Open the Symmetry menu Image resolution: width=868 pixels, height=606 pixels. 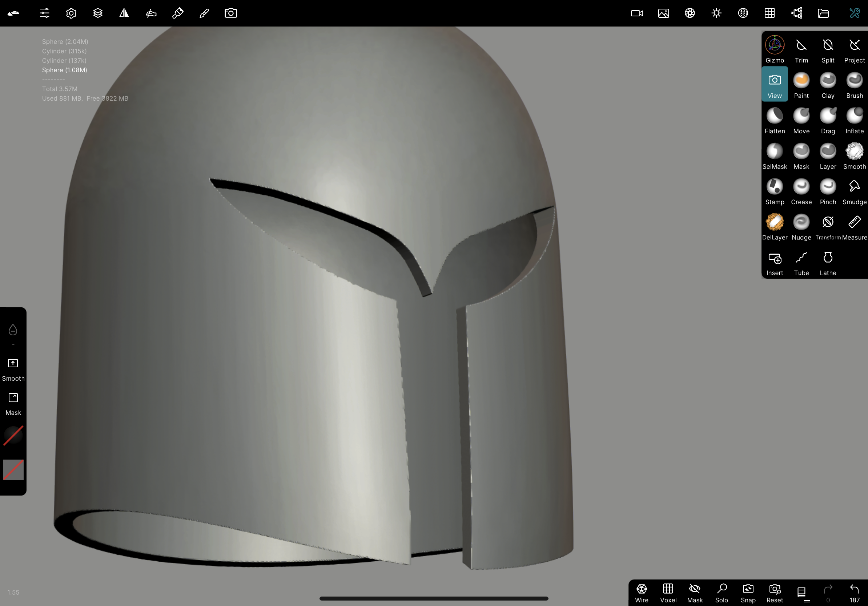point(124,13)
